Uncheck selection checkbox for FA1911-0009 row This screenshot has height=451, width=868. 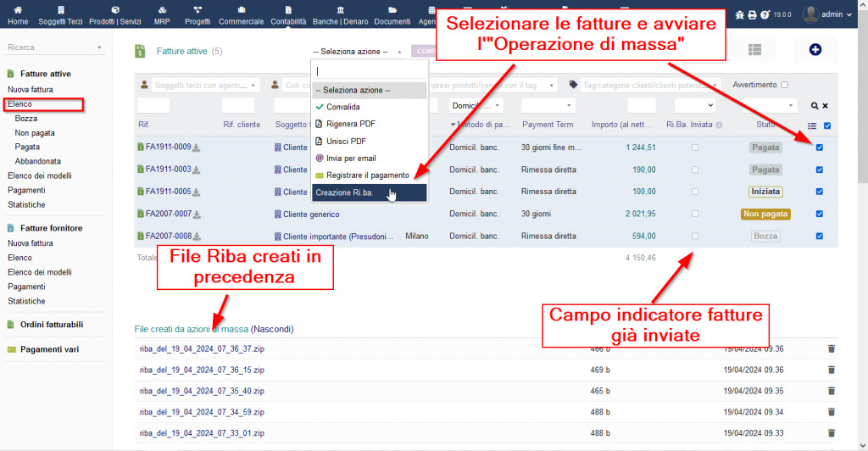(820, 148)
